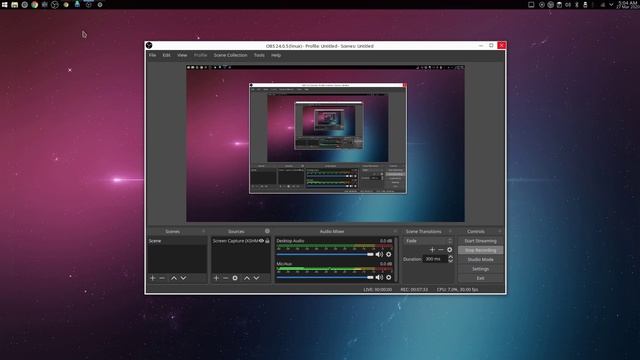Click the Exit button in Controls
The width and height of the screenshot is (640, 360).
click(x=480, y=278)
